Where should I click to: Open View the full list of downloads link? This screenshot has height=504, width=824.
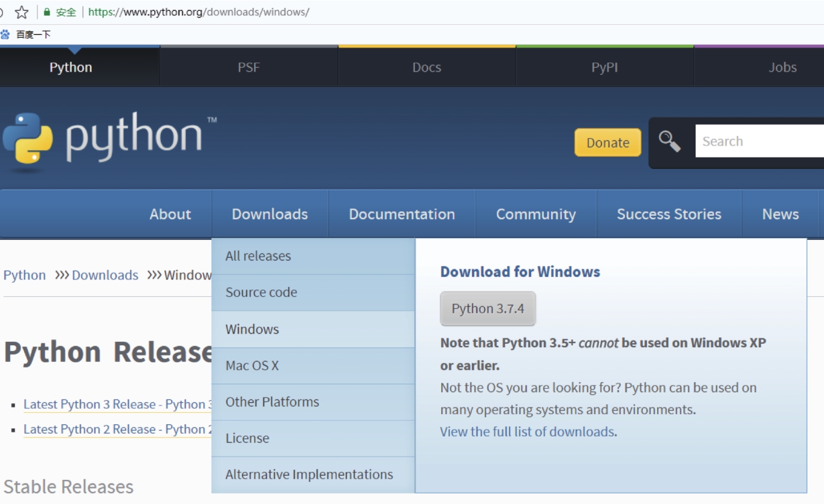click(x=527, y=432)
